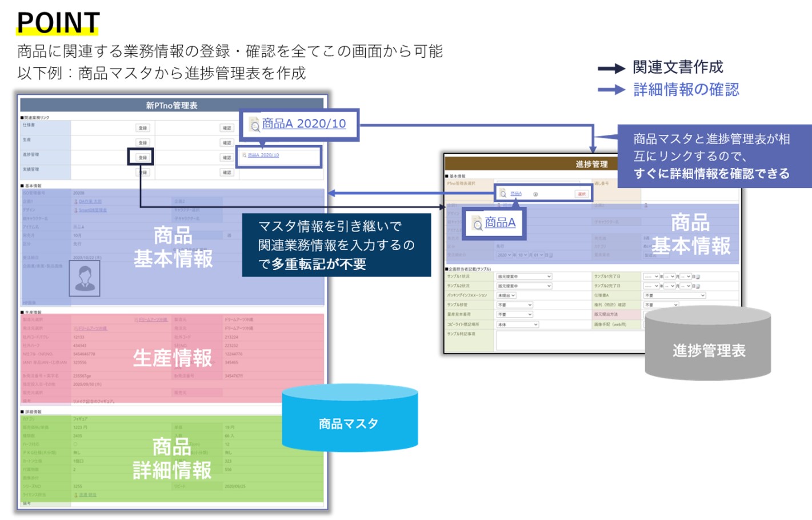Open 受注締め日 year dropdown showing 2020
The image size is (812, 520).
(505, 255)
